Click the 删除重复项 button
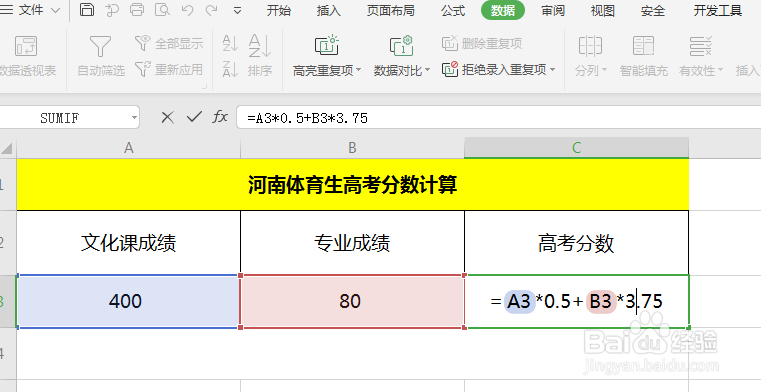This screenshot has height=392, width=761. coord(482,43)
